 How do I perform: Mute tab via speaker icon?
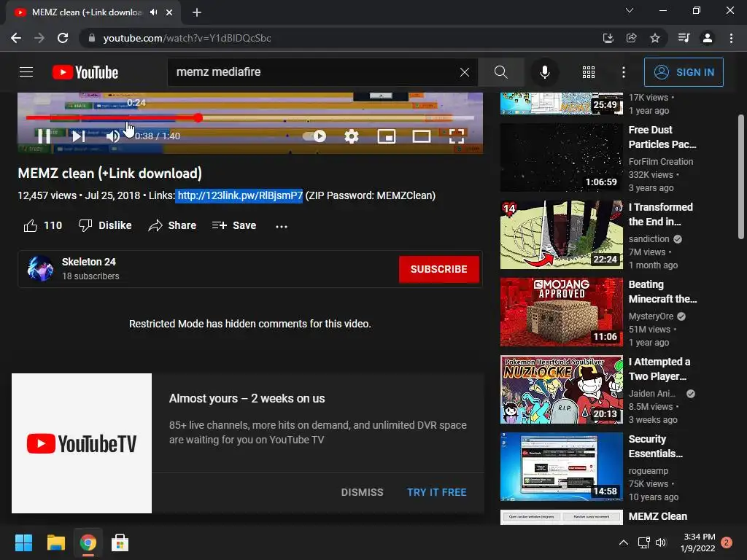click(153, 12)
